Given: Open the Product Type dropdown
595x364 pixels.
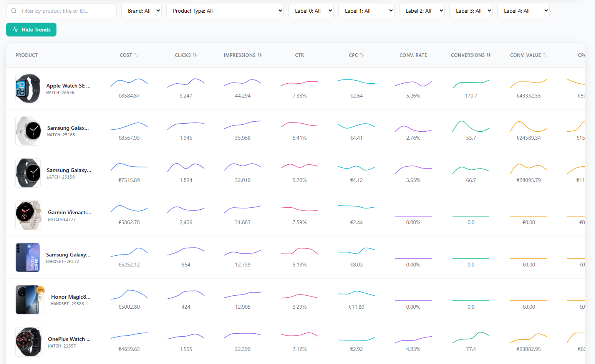Looking at the screenshot, I should pos(225,10).
